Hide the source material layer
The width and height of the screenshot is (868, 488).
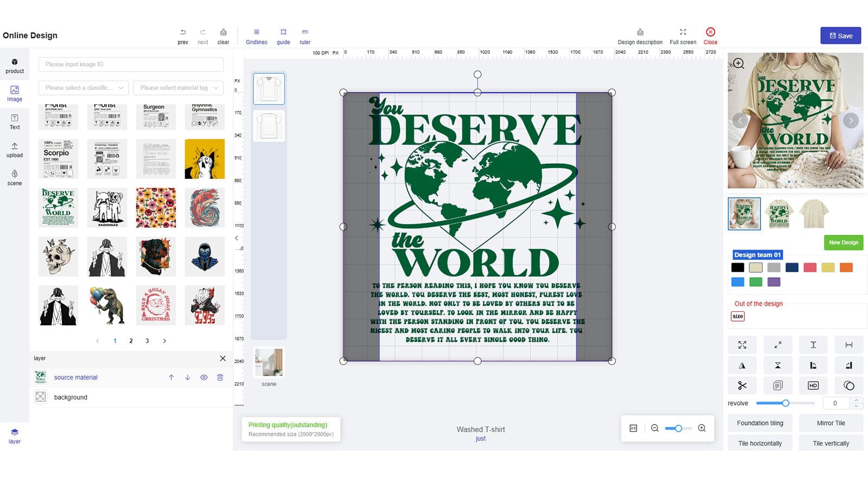[x=204, y=377]
